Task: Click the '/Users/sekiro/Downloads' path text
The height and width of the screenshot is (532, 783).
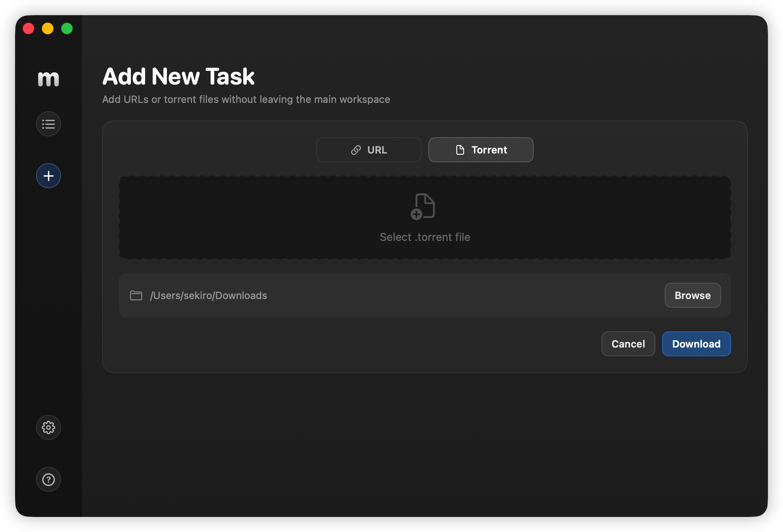Action: tap(209, 295)
